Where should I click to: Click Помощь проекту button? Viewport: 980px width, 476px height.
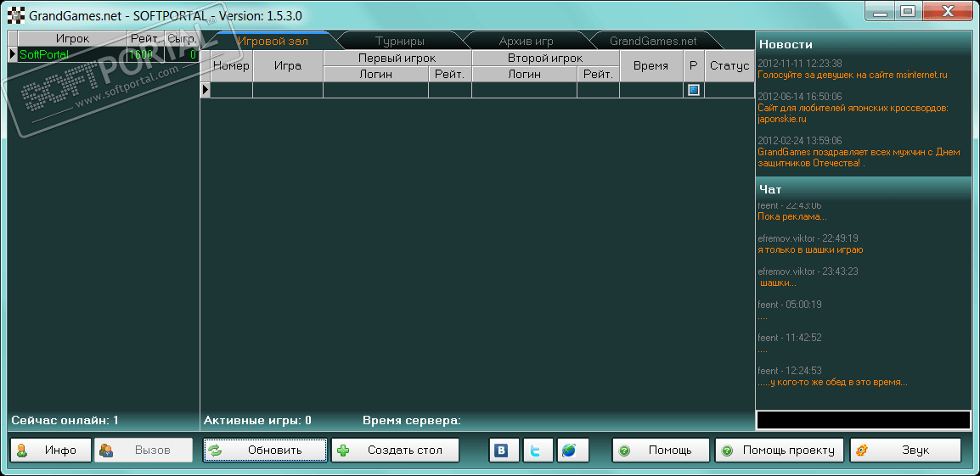(x=780, y=451)
